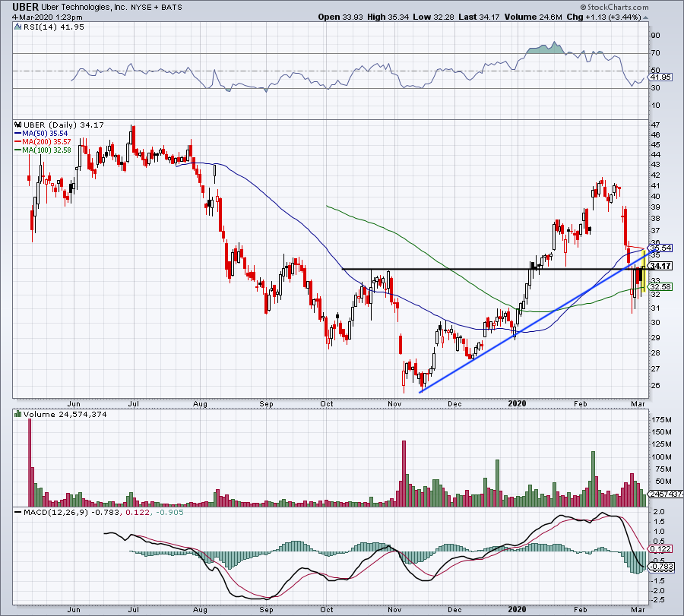Click the 0.122 signal value in MACD legend
This screenshot has height=616, width=684.
point(136,512)
